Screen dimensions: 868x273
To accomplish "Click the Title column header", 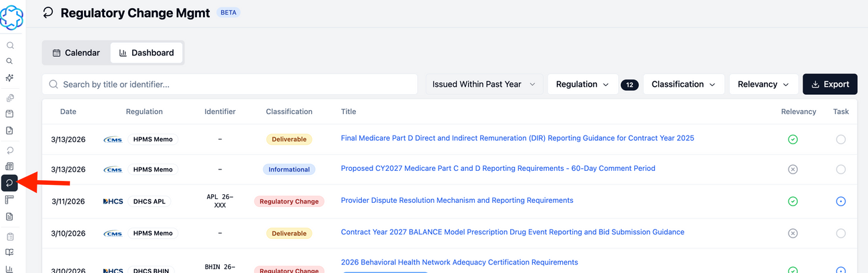I will [x=349, y=111].
